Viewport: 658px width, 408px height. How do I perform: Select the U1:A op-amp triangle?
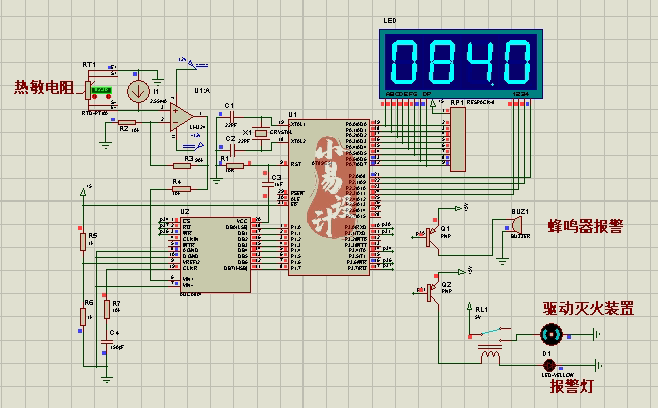(x=182, y=117)
